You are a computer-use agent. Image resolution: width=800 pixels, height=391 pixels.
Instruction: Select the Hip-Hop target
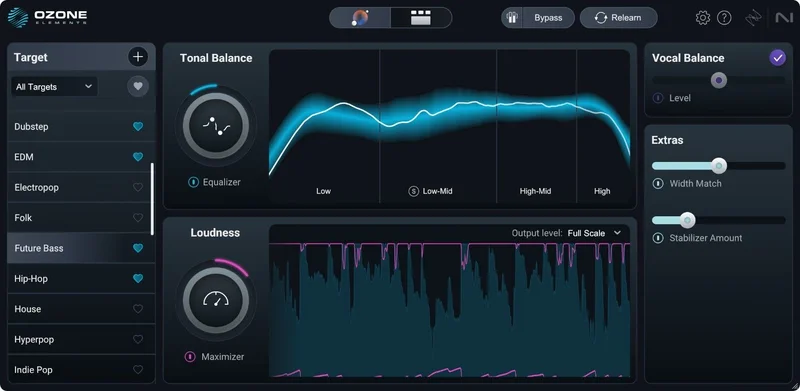pyautogui.click(x=81, y=279)
